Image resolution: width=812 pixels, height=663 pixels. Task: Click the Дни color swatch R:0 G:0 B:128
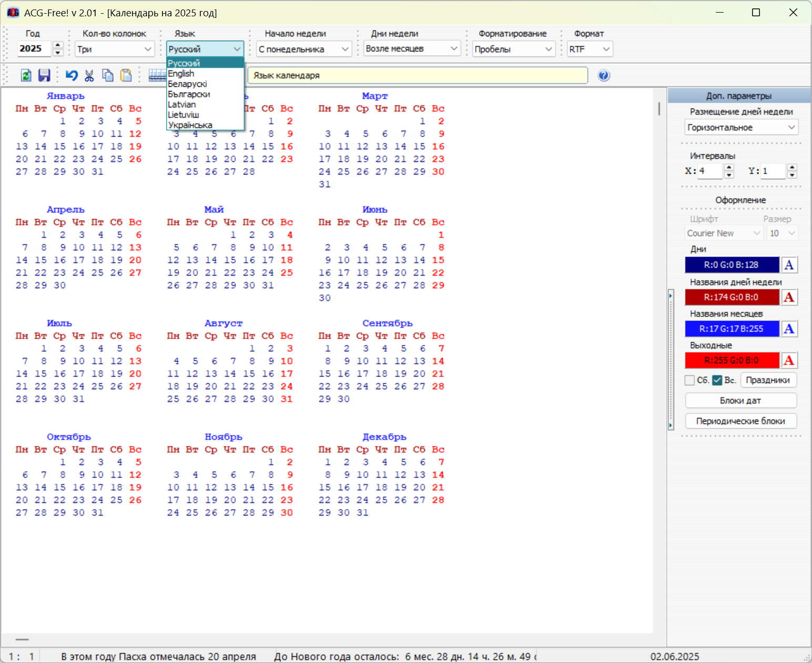[x=732, y=265]
